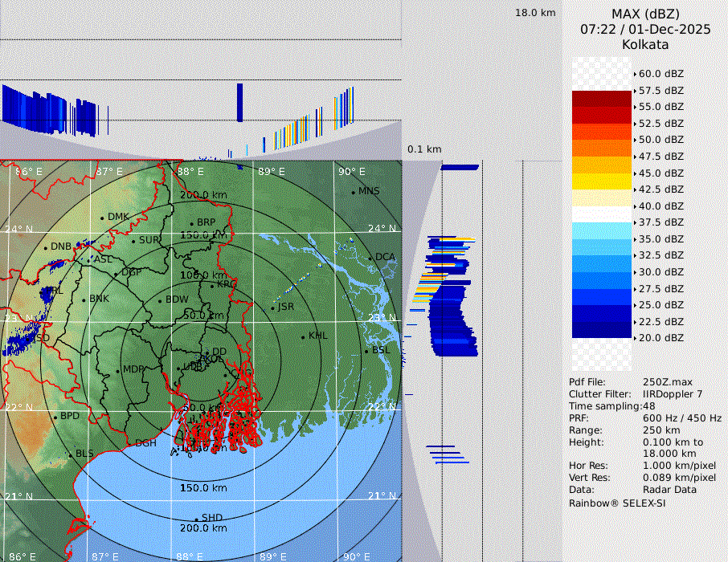Click the MNS station marker
The height and width of the screenshot is (562, 728).
(x=353, y=192)
